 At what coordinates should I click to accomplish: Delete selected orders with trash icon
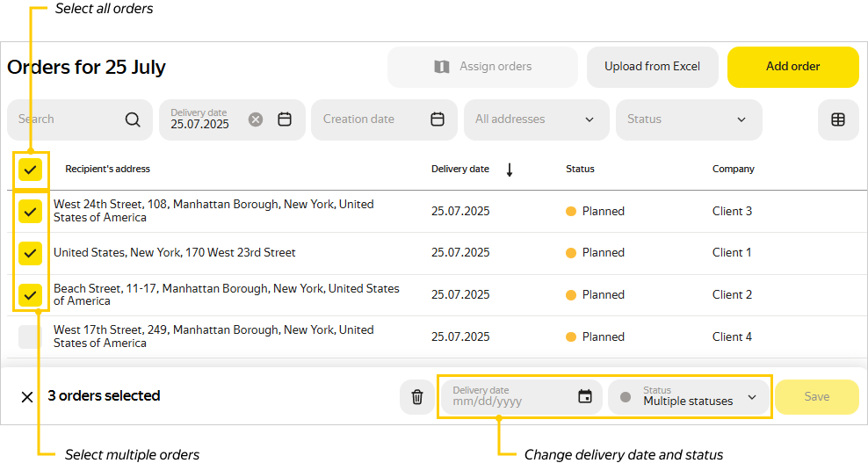[417, 397]
